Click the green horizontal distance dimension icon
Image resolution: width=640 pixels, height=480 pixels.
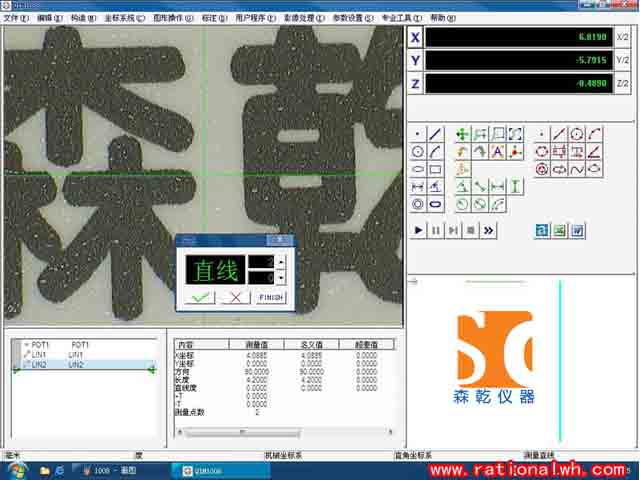click(497, 187)
